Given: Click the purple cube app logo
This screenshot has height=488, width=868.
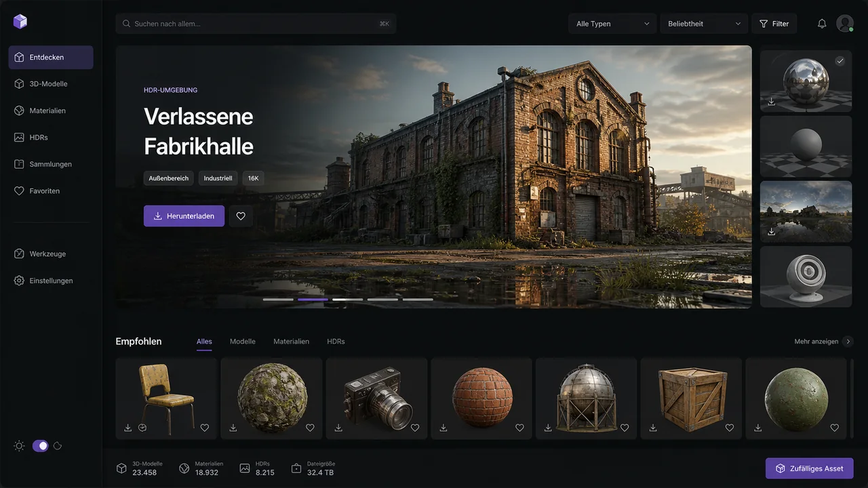Looking at the screenshot, I should pyautogui.click(x=20, y=22).
